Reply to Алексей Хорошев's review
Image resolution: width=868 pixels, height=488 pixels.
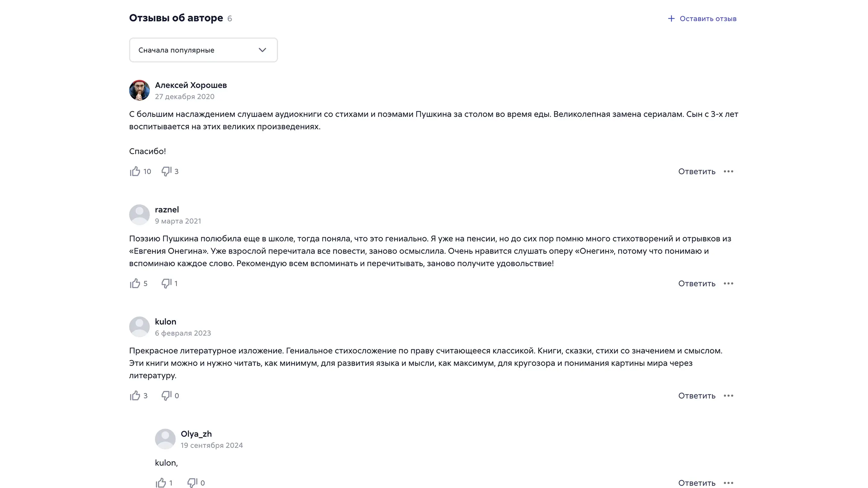[x=697, y=171]
